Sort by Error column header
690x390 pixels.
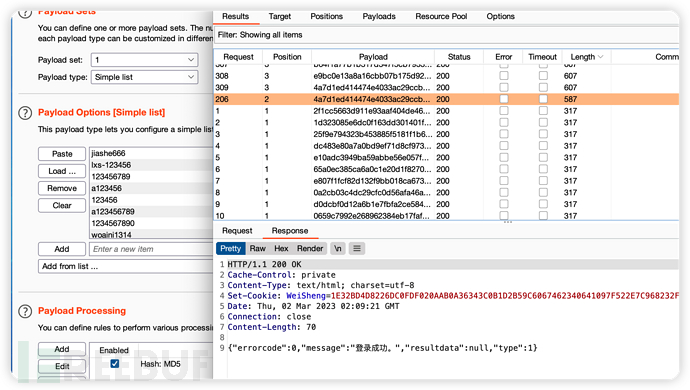point(503,57)
